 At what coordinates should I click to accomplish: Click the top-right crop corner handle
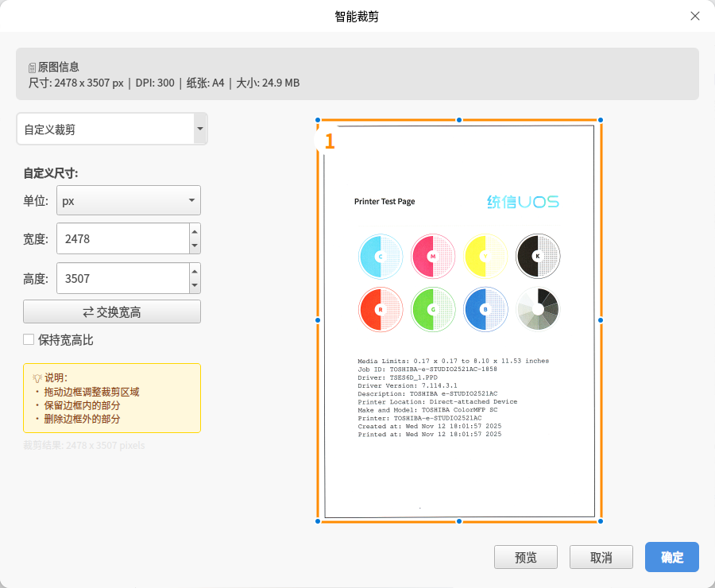coord(601,120)
